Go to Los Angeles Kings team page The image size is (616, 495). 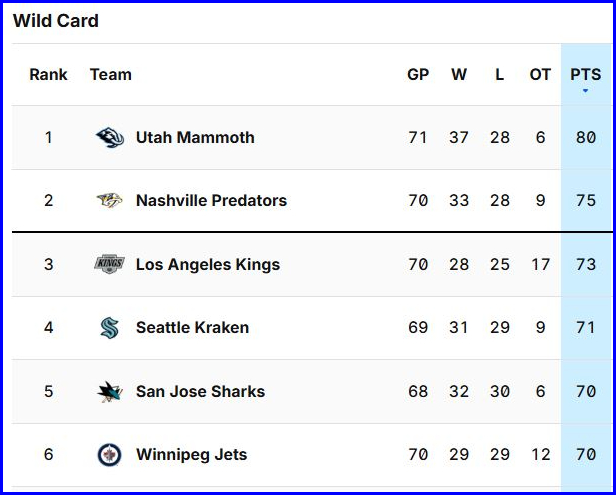[208, 264]
